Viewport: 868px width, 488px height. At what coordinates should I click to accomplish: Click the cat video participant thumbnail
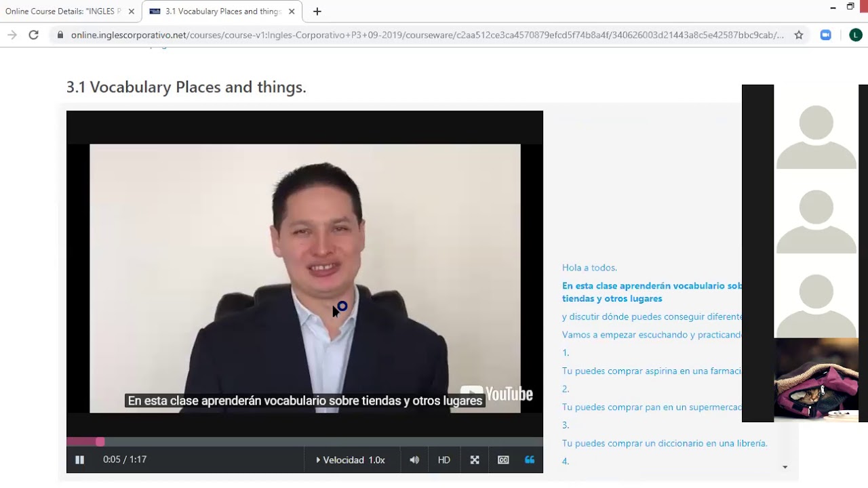[816, 380]
